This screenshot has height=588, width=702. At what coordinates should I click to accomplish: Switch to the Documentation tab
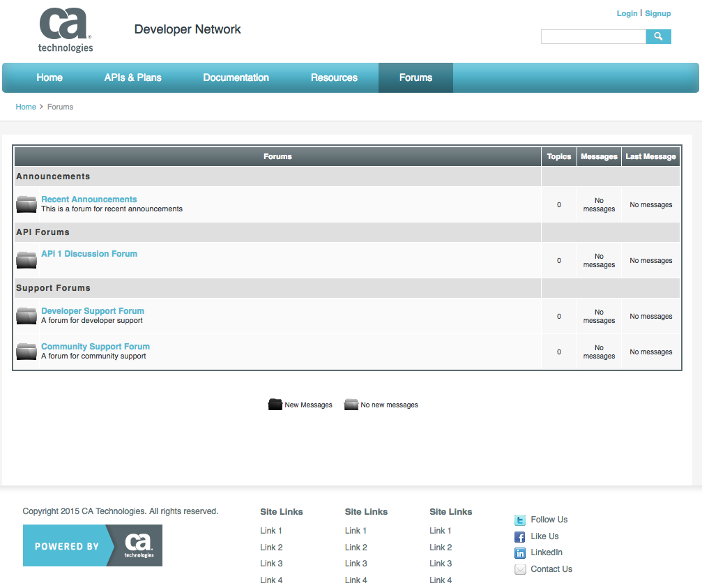point(236,77)
